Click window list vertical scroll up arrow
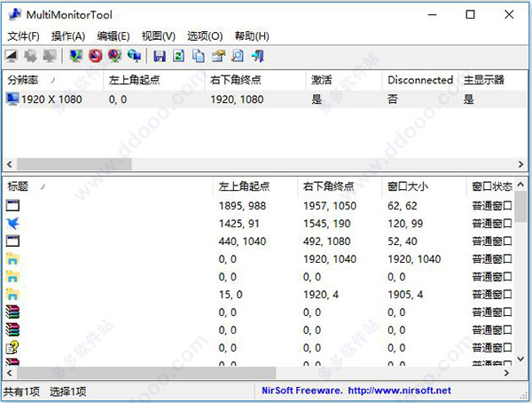This screenshot has width=532, height=403. tap(520, 185)
